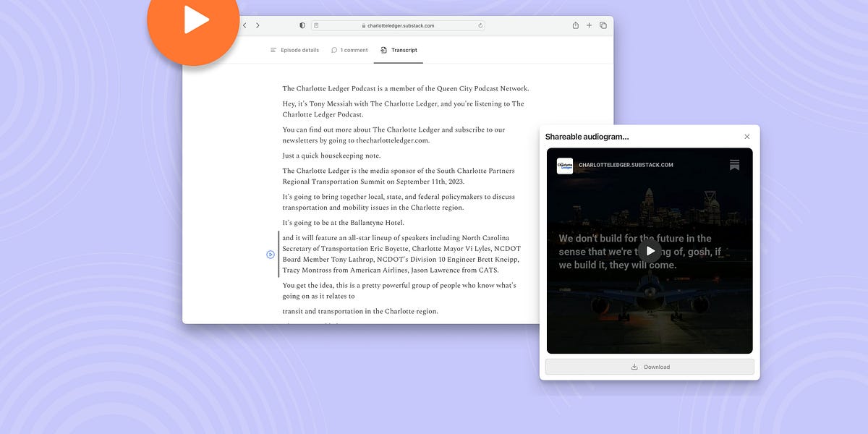868x434 pixels.
Task: Open the 1 comment tab
Action: coord(349,50)
